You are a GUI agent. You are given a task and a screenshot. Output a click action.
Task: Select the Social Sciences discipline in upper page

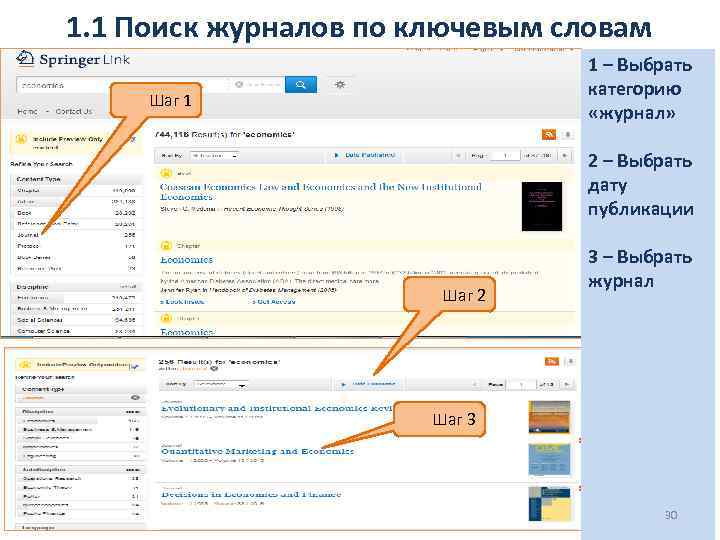click(76, 320)
